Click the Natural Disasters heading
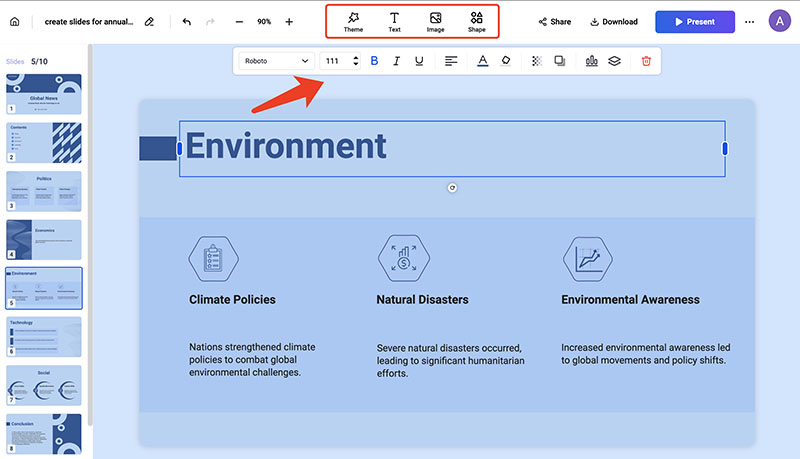This screenshot has height=459, width=800. (x=422, y=300)
